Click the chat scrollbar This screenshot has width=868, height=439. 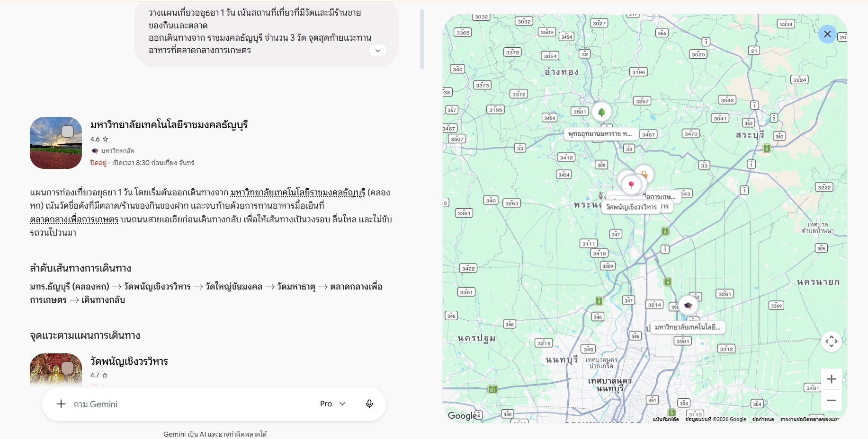(422, 39)
